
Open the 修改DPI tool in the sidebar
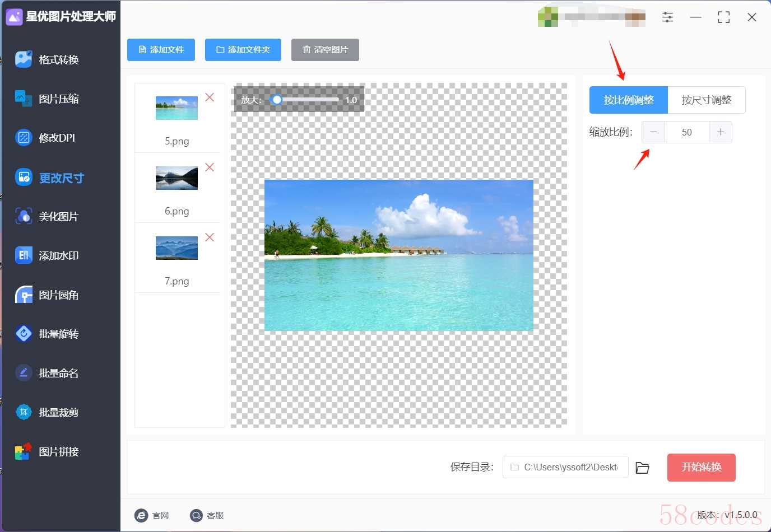(45, 137)
